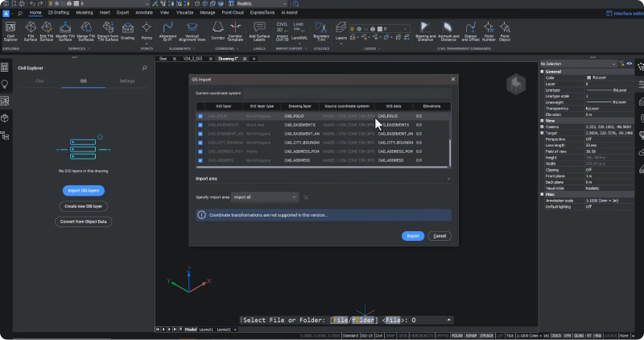This screenshot has width=644, height=340.
Task: Collapse the Import area section
Action: [447, 178]
